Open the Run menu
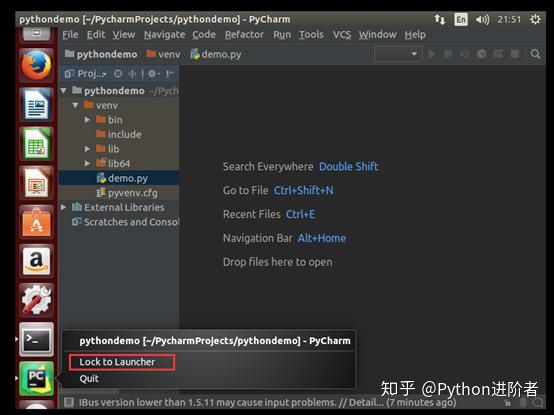 pyautogui.click(x=282, y=35)
